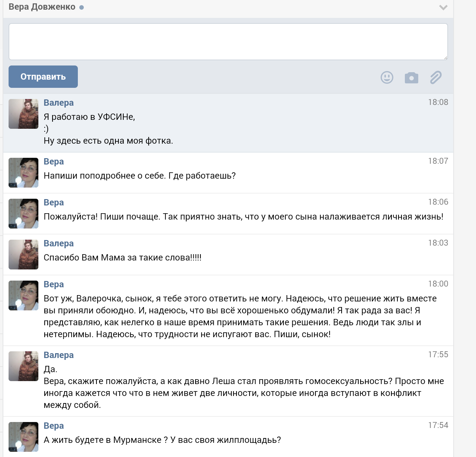Image resolution: width=476 pixels, height=457 pixels.
Task: Open Вера Довженко profile from header name
Action: (42, 7)
